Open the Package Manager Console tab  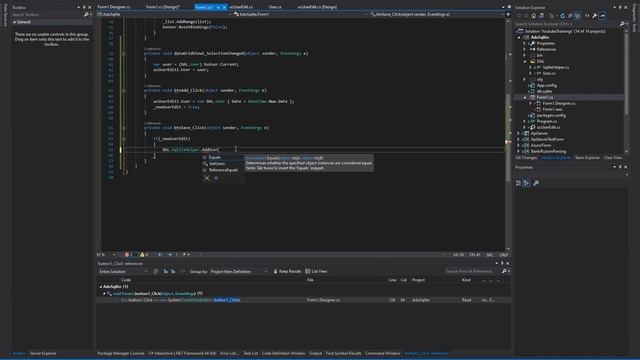click(x=121, y=353)
